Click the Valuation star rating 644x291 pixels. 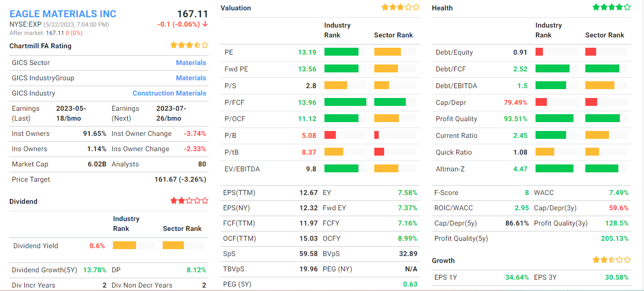click(400, 7)
